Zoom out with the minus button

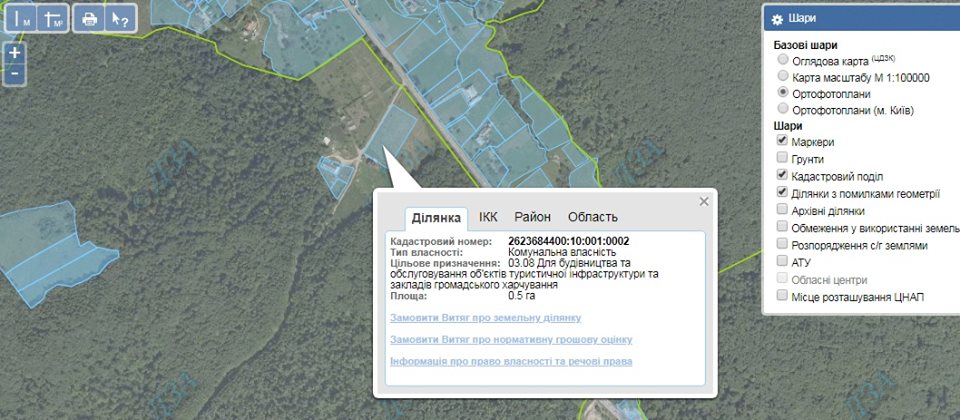14,73
